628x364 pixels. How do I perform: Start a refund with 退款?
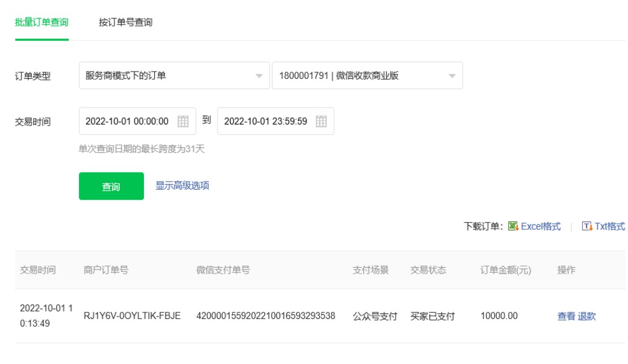586,316
